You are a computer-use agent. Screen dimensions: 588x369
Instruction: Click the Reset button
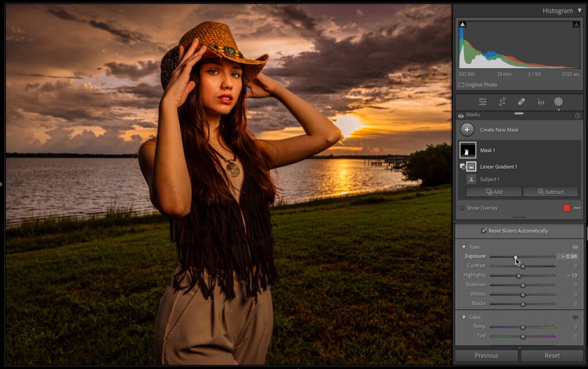click(x=552, y=355)
